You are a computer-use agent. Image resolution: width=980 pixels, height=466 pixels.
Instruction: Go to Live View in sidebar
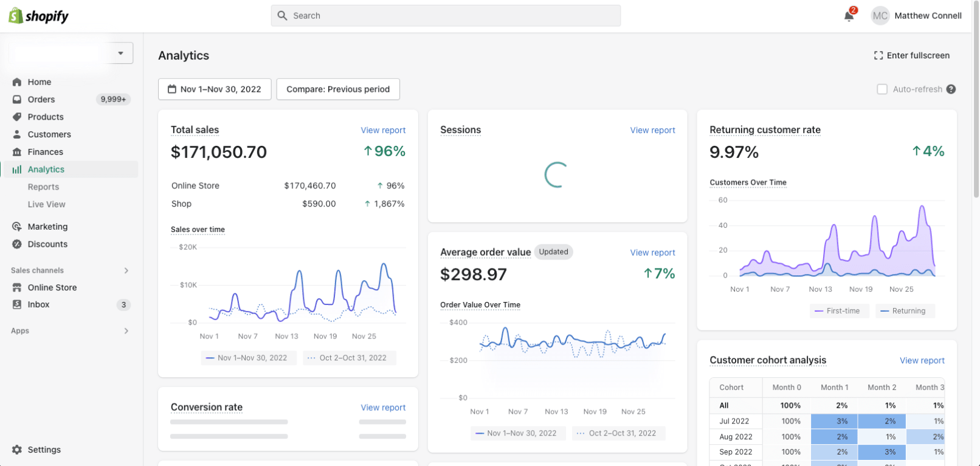[46, 205]
